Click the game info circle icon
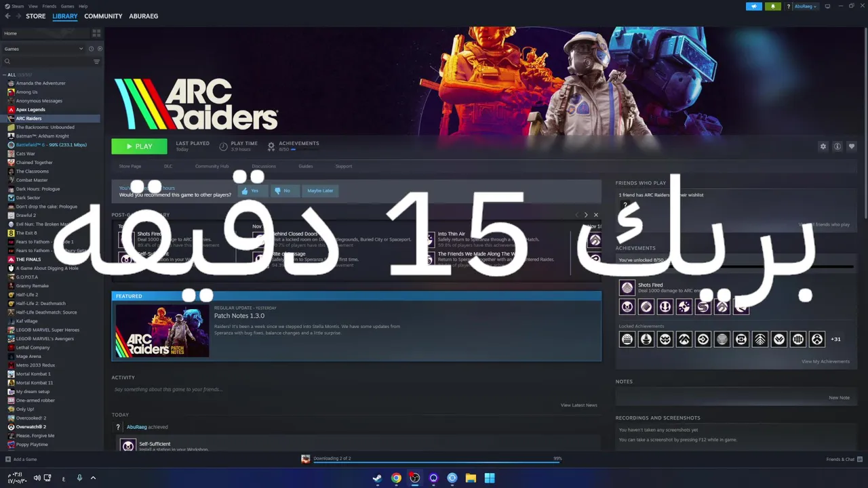Image resolution: width=868 pixels, height=488 pixels. point(837,146)
